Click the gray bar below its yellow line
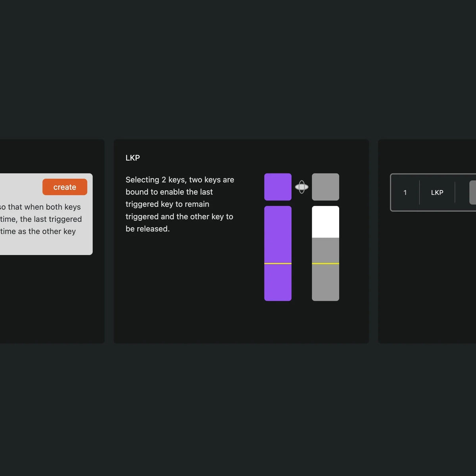This screenshot has width=476, height=476. [x=325, y=282]
